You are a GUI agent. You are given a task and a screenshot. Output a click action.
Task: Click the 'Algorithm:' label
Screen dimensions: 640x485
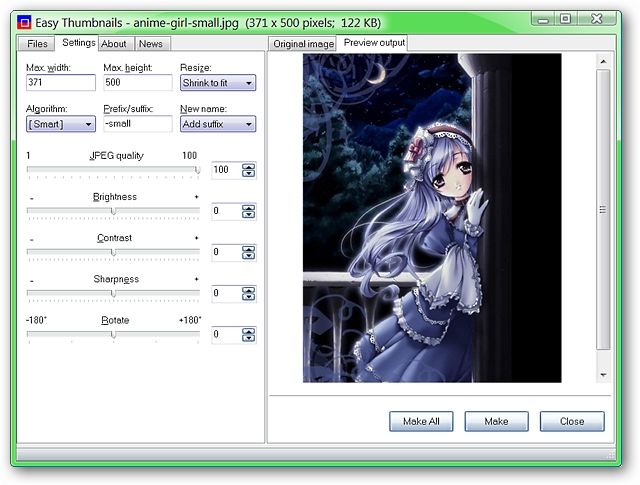point(47,109)
